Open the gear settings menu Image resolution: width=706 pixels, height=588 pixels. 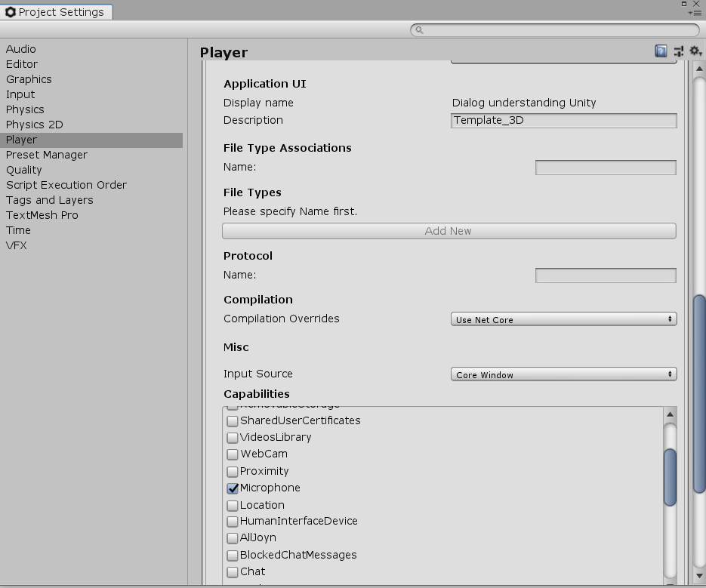(695, 51)
